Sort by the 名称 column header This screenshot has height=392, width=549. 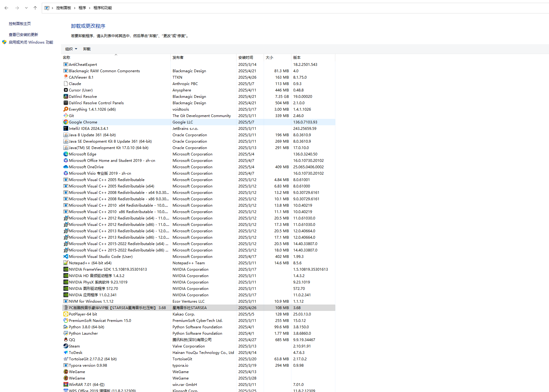[x=116, y=57]
